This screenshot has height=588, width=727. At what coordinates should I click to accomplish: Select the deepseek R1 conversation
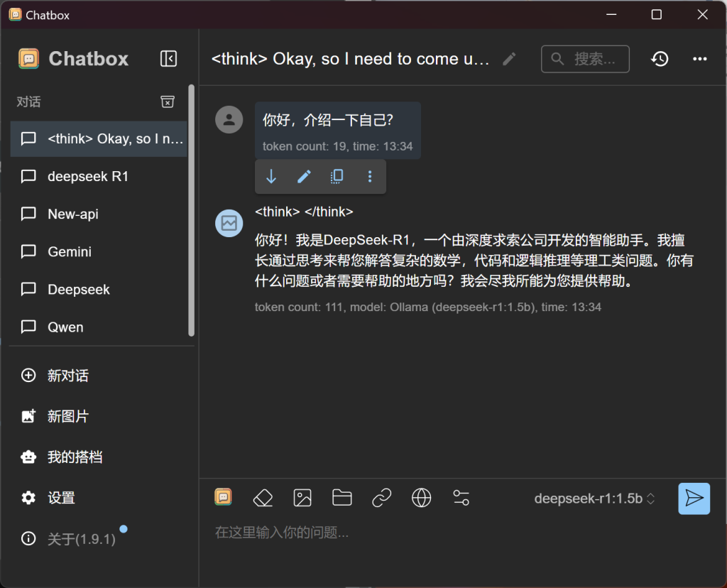click(x=99, y=176)
